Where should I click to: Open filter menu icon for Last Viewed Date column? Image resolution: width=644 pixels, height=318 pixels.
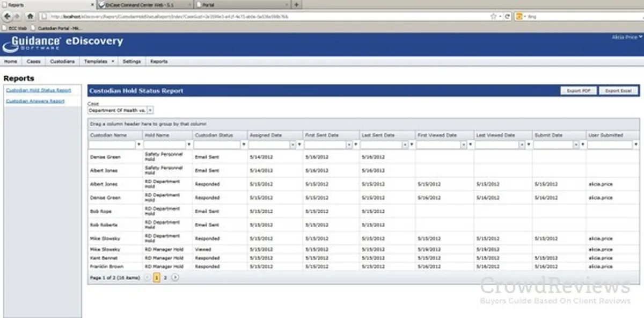click(x=529, y=145)
